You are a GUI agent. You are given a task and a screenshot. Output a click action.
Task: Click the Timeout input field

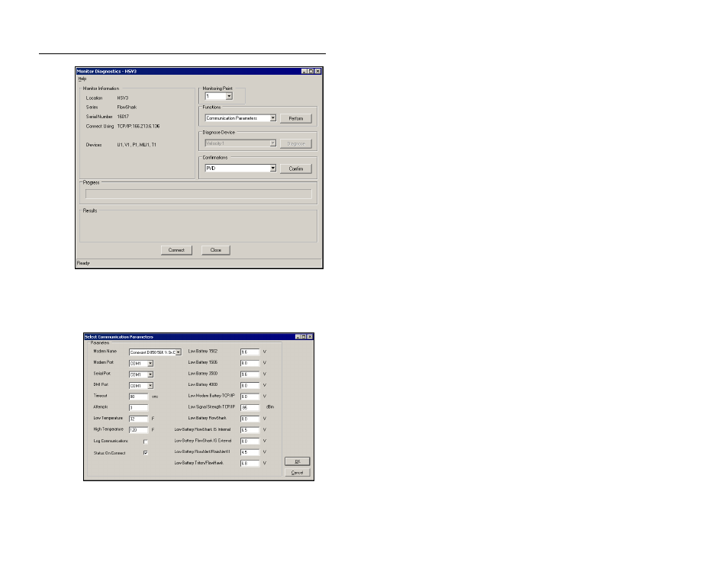[x=138, y=397]
